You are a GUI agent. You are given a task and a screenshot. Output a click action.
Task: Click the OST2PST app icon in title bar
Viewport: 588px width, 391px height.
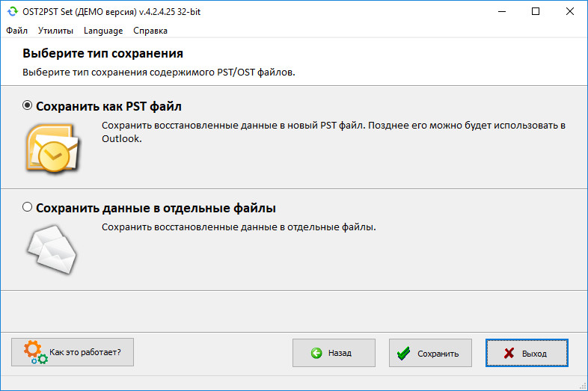click(13, 12)
